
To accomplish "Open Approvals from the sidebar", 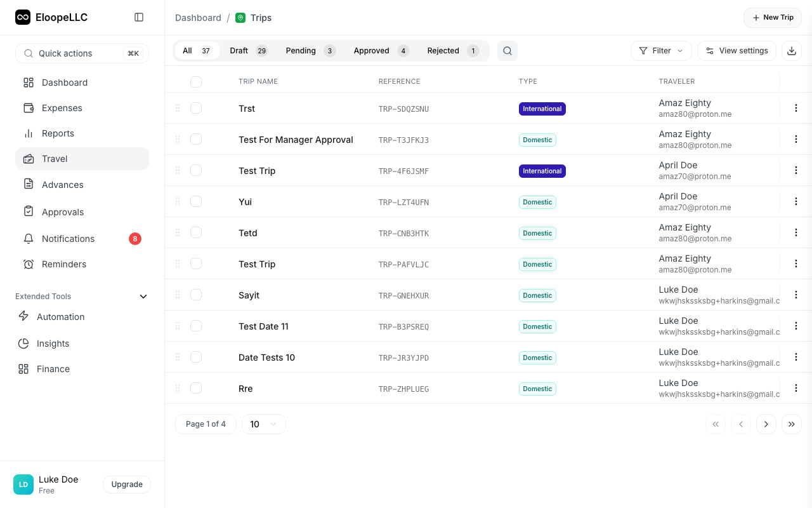I will coord(62,211).
